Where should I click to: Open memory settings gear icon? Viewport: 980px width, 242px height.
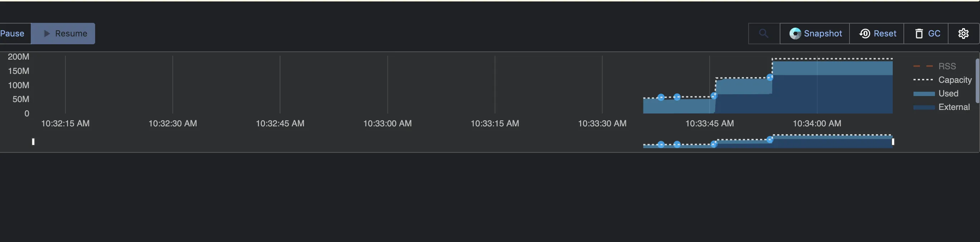(x=963, y=34)
